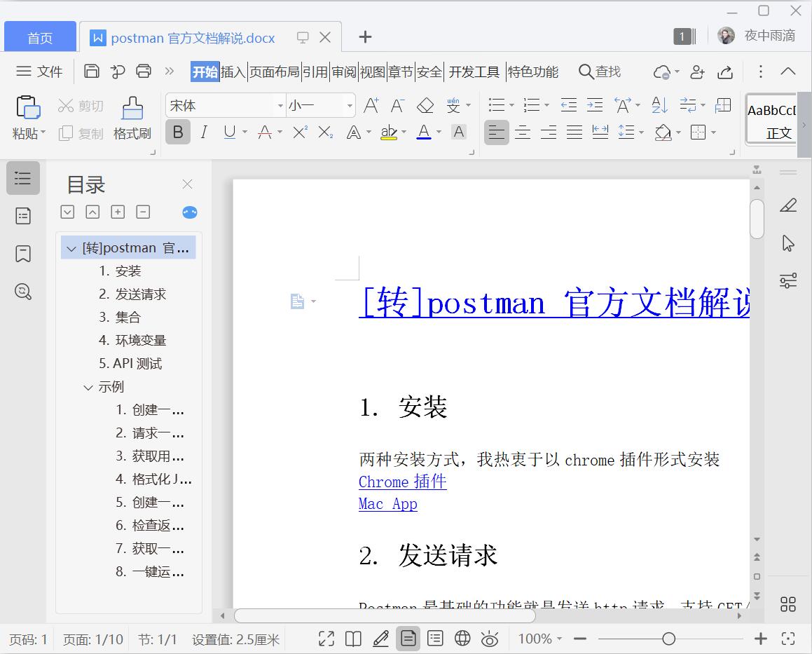Apply character shading icon

coord(459,132)
